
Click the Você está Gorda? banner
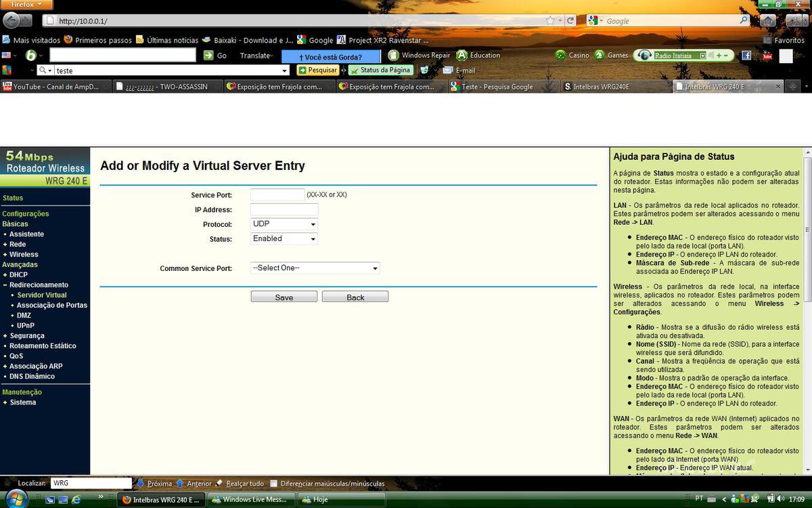coord(331,57)
